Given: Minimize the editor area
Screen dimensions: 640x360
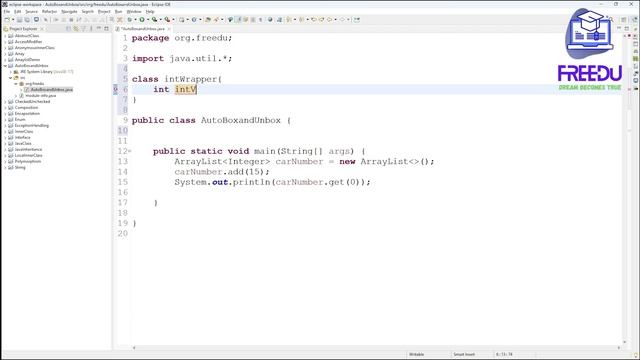Looking at the screenshot, I should 619,28.
